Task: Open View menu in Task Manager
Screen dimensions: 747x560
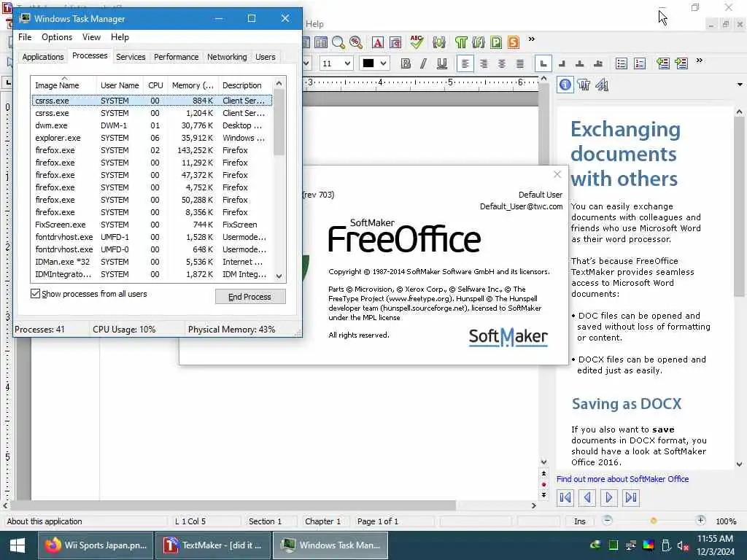Action: (x=91, y=37)
